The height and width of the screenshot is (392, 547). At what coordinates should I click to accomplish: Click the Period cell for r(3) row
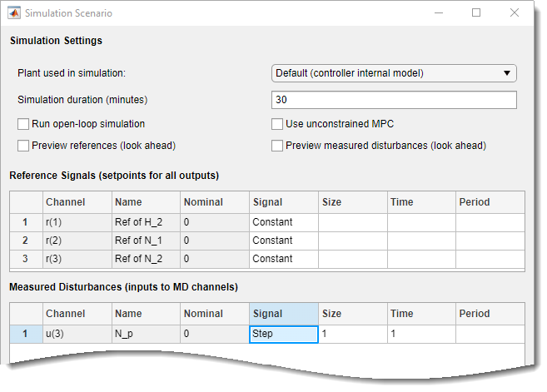[x=490, y=259]
